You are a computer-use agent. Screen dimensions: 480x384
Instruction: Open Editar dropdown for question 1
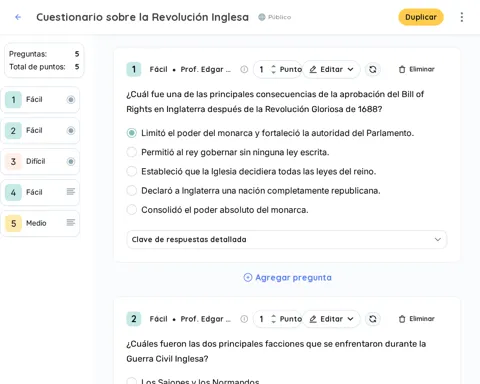coord(331,69)
